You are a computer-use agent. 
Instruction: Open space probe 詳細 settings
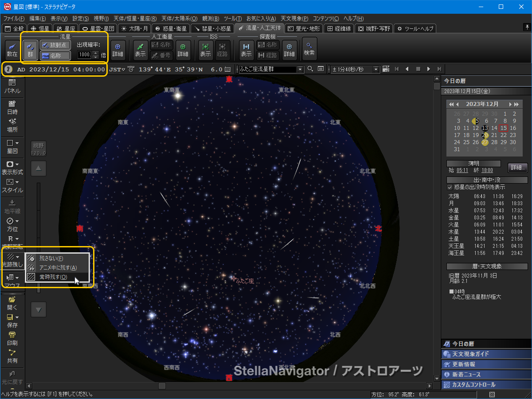coord(289,49)
